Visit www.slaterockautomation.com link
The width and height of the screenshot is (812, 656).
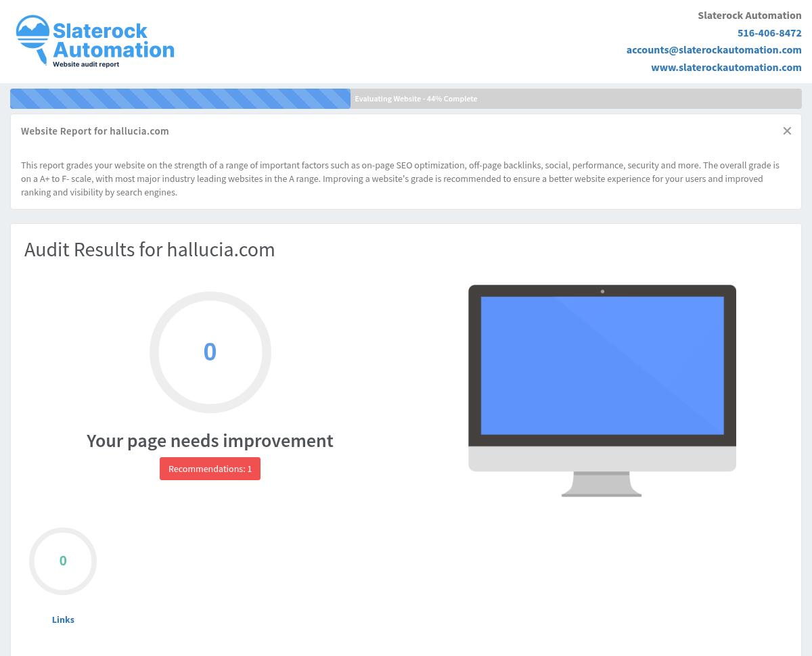pyautogui.click(x=726, y=68)
